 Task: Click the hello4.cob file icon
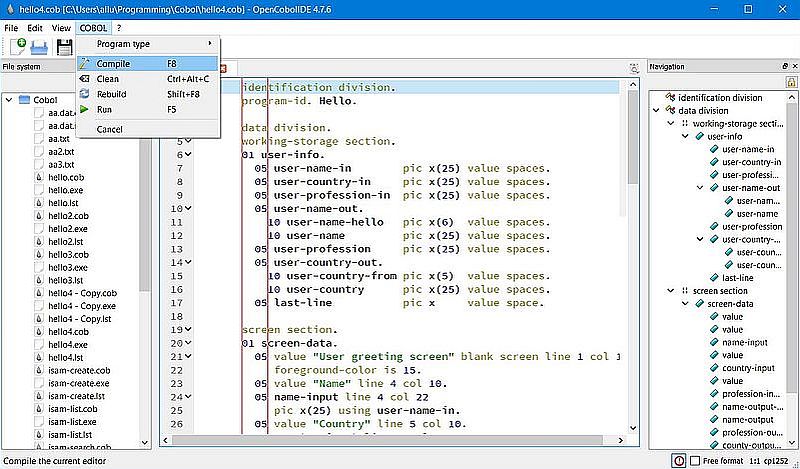click(39, 332)
